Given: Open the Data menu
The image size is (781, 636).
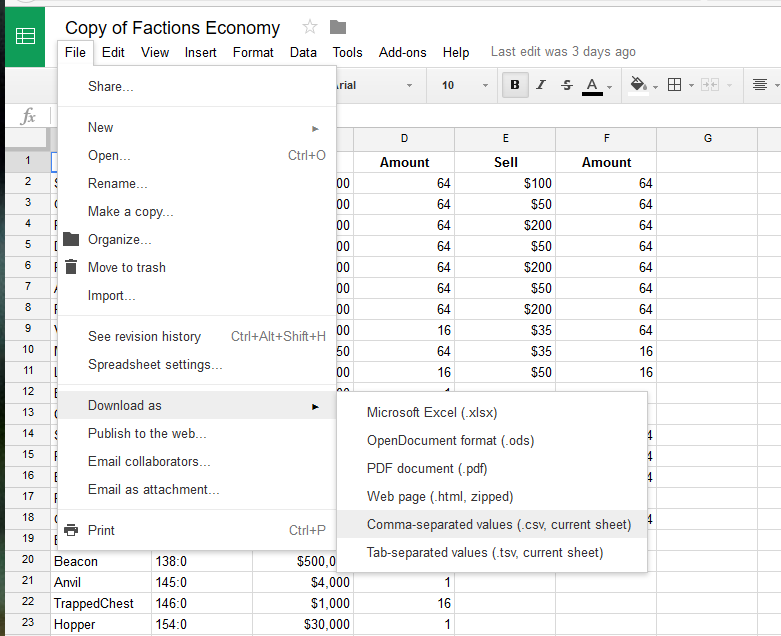Looking at the screenshot, I should click(303, 52).
